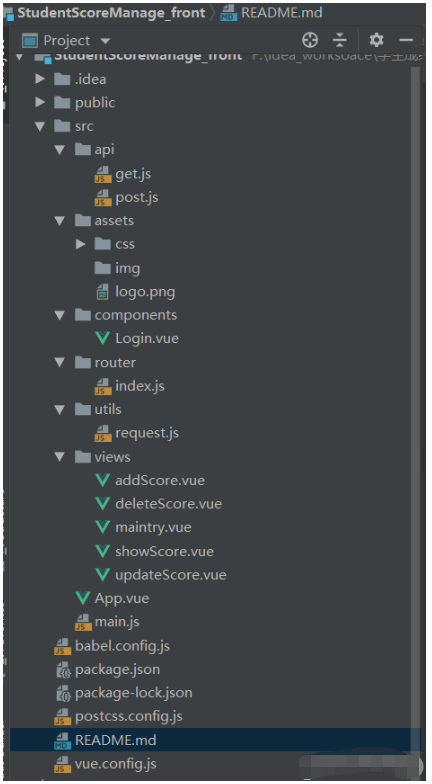Select deleteScore.vue file name

click(x=168, y=504)
